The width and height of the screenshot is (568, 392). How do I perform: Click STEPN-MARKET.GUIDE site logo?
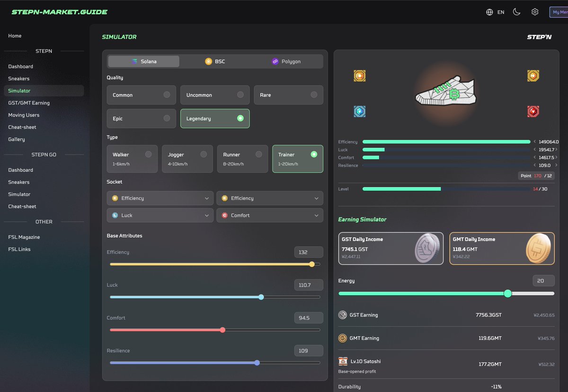click(x=60, y=12)
